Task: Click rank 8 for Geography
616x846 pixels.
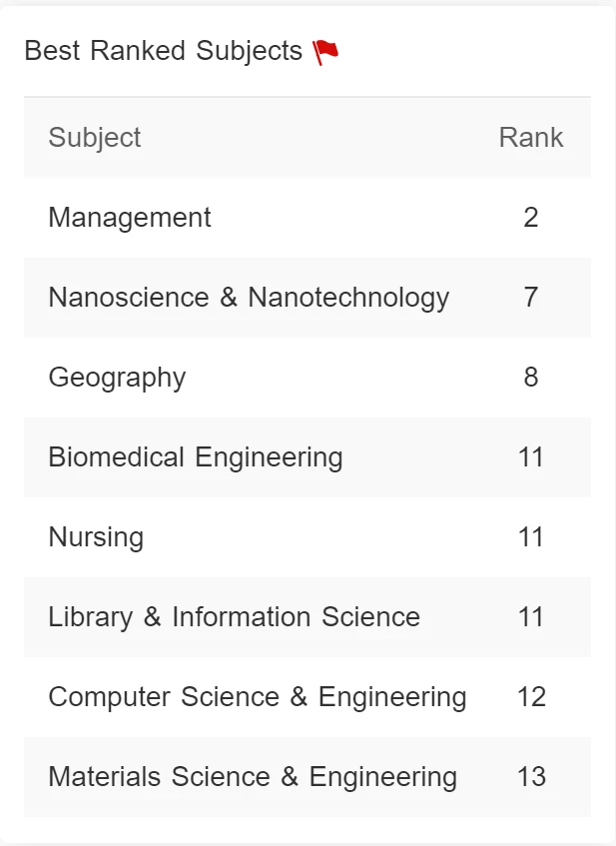Action: pos(531,378)
